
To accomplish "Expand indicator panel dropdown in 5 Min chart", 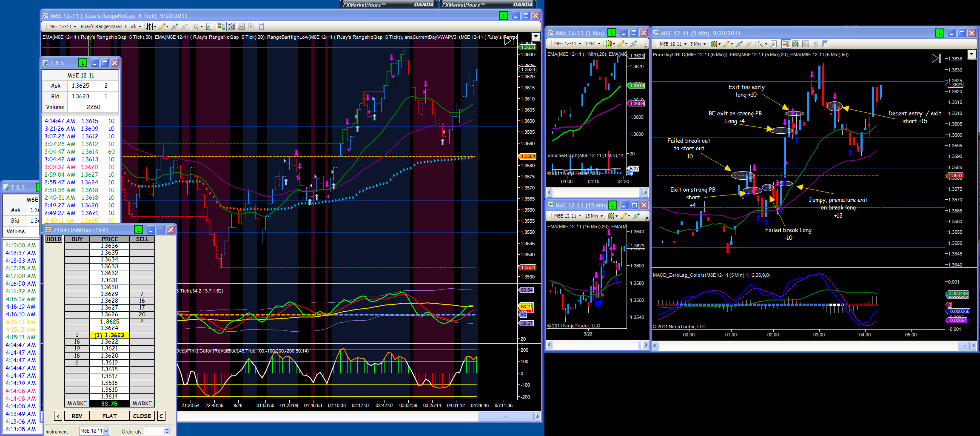I will coord(971,54).
